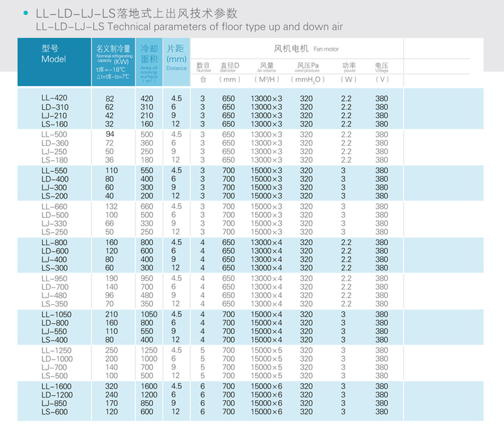Click the LS-350 model entry
504x445 pixels.
tap(54, 304)
